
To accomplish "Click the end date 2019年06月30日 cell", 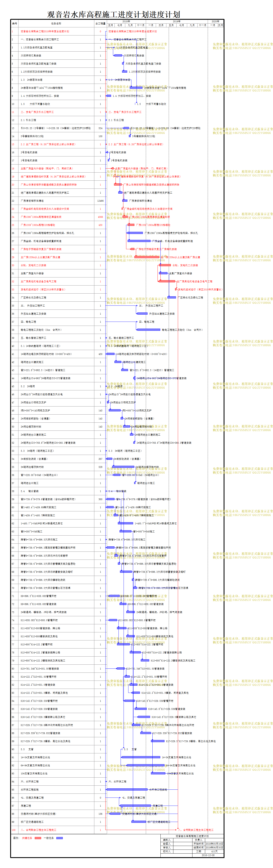I will coord(214,847).
